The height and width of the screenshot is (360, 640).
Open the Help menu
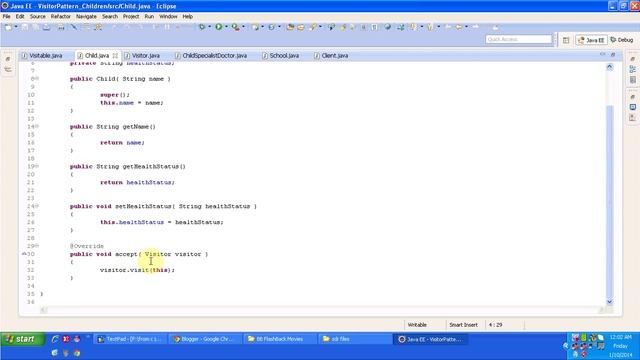187,16
